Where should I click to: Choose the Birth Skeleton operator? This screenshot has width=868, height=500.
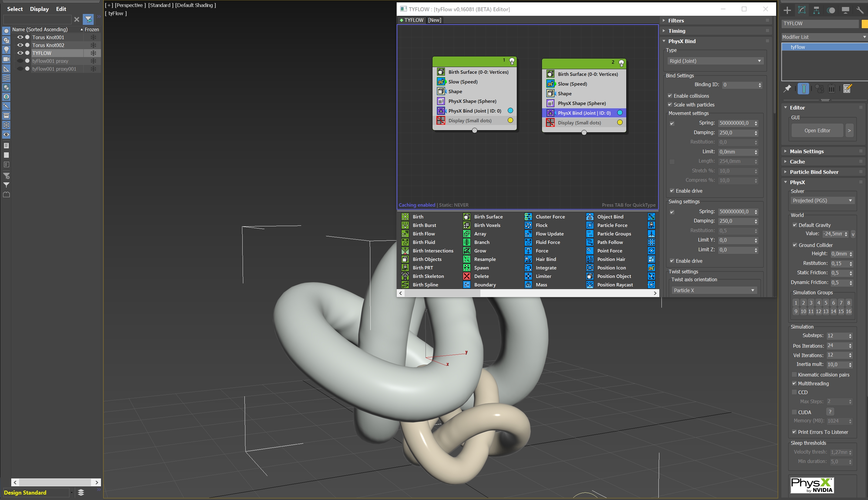tap(428, 276)
